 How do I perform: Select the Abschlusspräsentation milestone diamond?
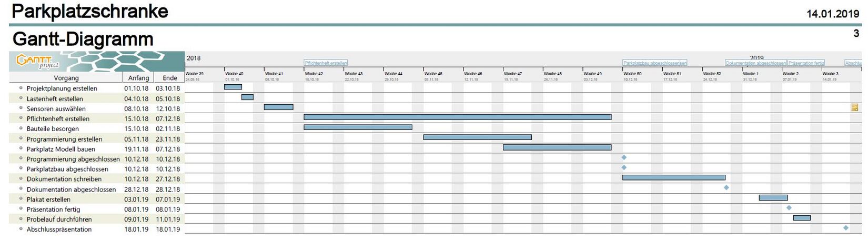tap(846, 228)
